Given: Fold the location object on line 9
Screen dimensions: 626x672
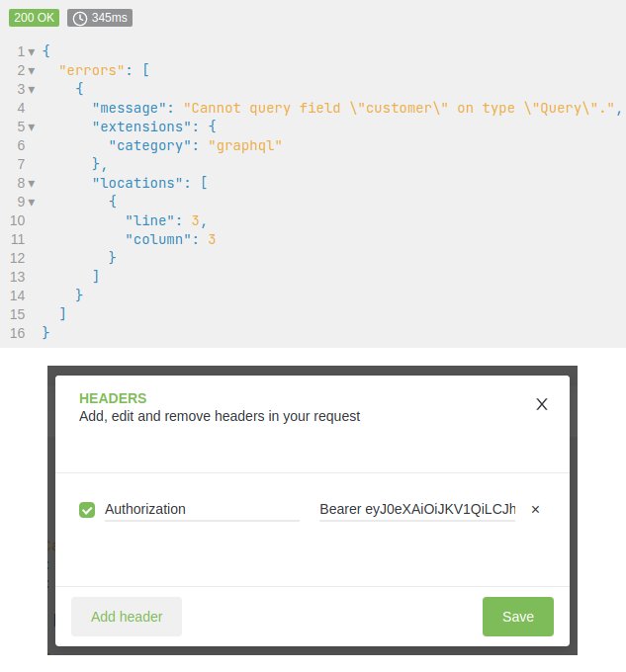Looking at the screenshot, I should pyautogui.click(x=32, y=202).
